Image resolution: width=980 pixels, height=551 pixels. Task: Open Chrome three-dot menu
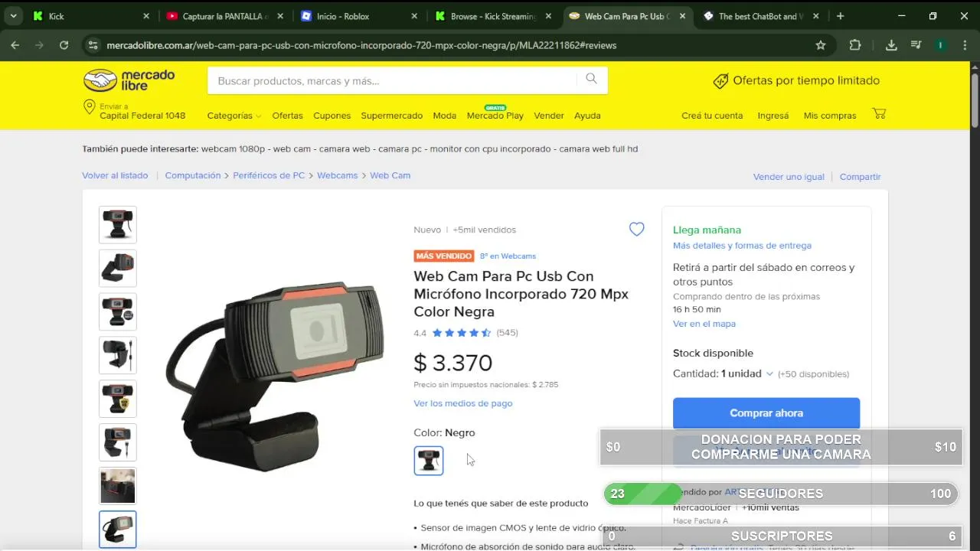(965, 45)
